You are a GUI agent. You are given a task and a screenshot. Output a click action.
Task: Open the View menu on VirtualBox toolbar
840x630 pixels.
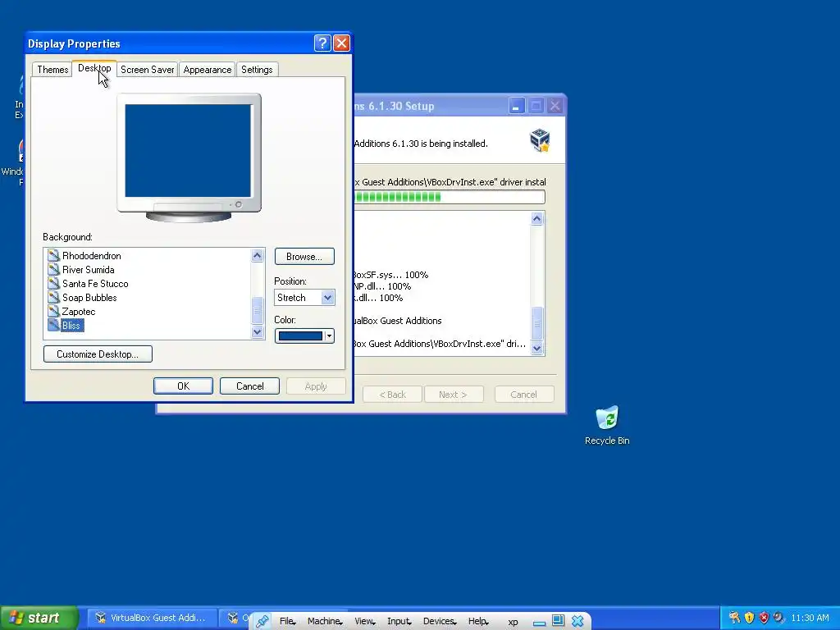click(x=364, y=621)
